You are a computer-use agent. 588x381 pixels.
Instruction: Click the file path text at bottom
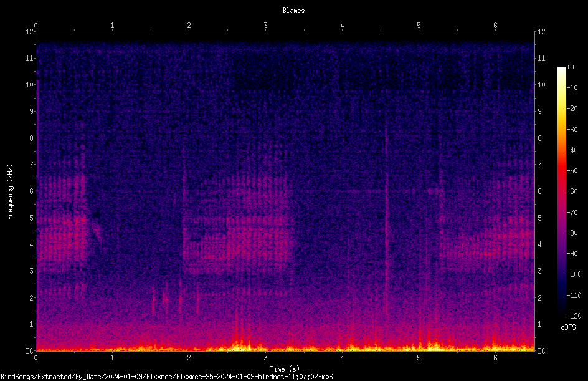[166, 377]
